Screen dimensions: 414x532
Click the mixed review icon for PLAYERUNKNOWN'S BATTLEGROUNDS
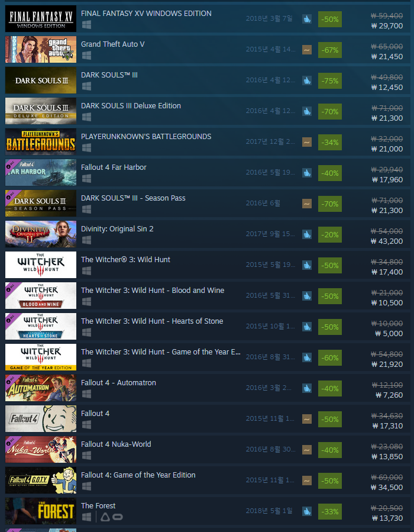pos(307,142)
